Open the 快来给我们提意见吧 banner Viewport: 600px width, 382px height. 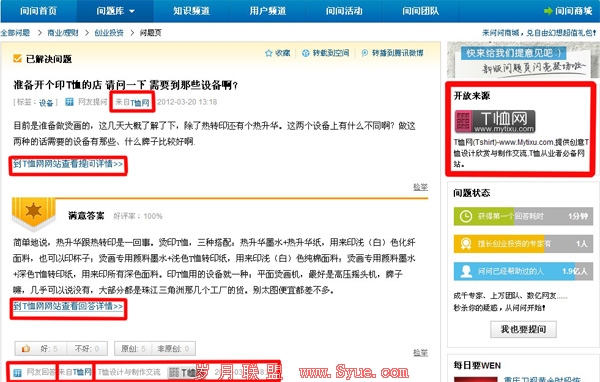[x=522, y=60]
